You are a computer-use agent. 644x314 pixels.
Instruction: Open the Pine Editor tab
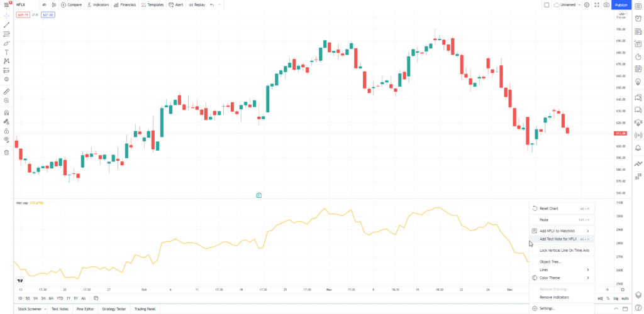85,309
